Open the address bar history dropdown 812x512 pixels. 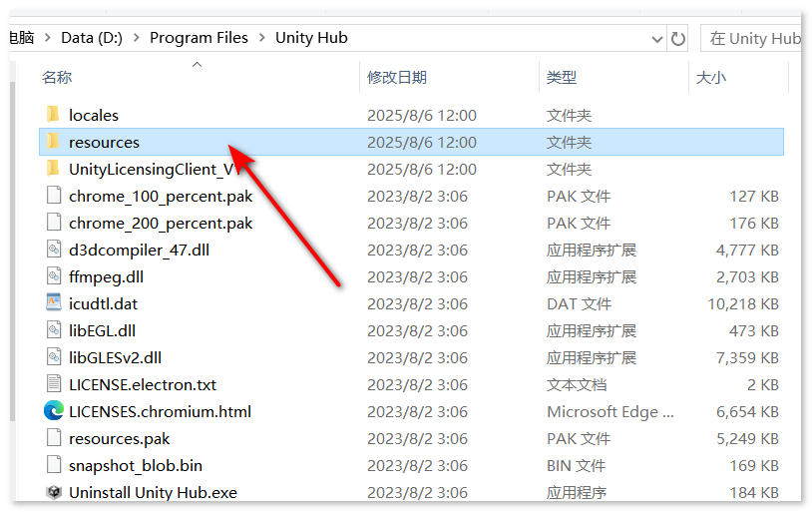(657, 39)
